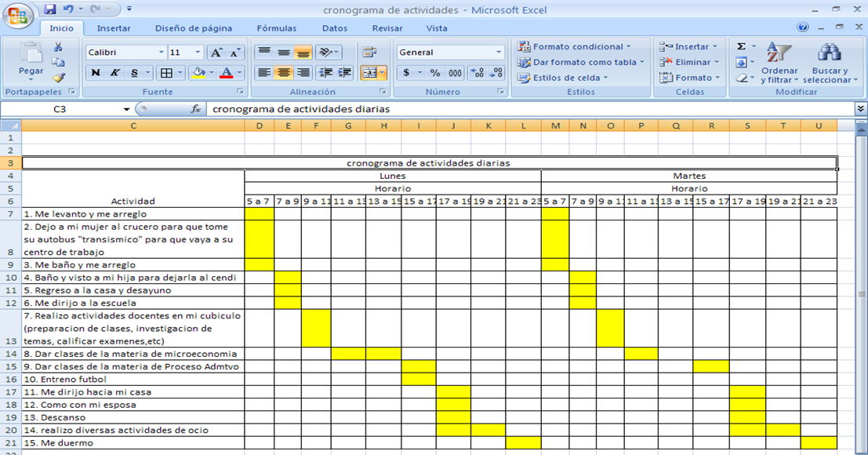This screenshot has width=868, height=455.
Task: Open the Fuente dialog launcher
Action: pyautogui.click(x=240, y=91)
